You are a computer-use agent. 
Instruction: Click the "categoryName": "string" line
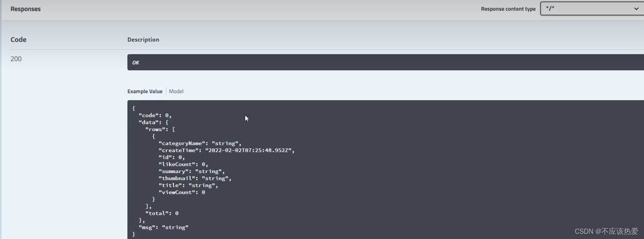coord(200,143)
